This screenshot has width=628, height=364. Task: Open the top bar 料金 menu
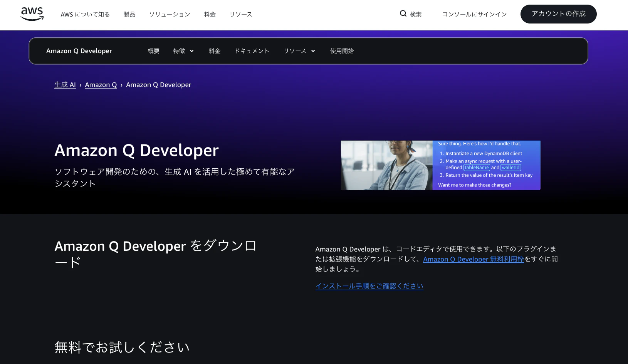[210, 14]
